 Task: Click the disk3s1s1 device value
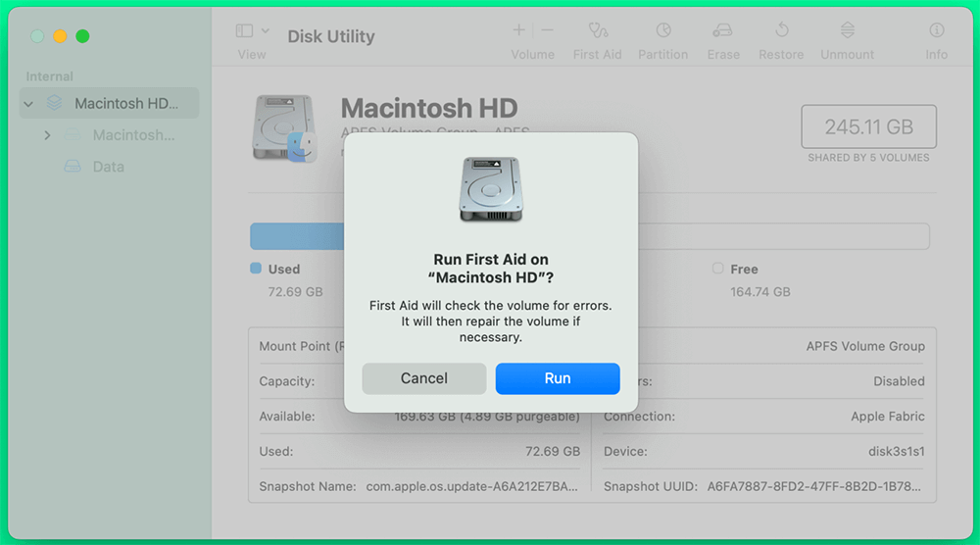[x=897, y=451]
